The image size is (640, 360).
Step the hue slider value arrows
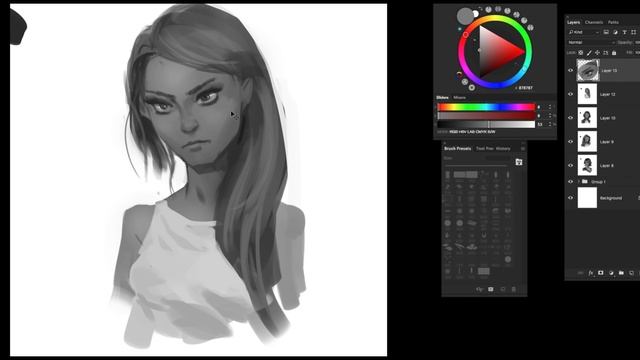[x=550, y=107]
